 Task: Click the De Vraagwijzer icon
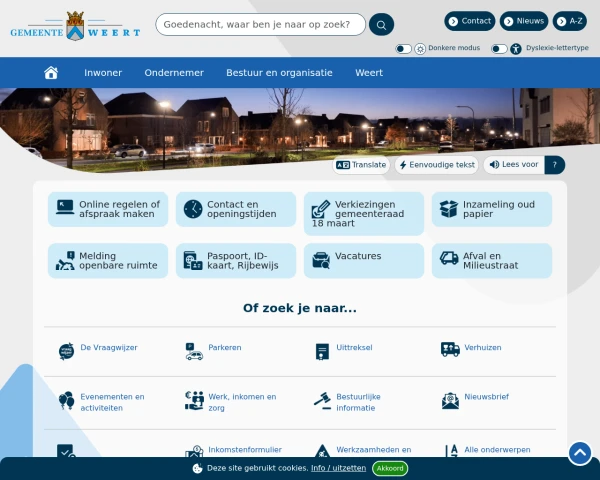click(x=66, y=351)
